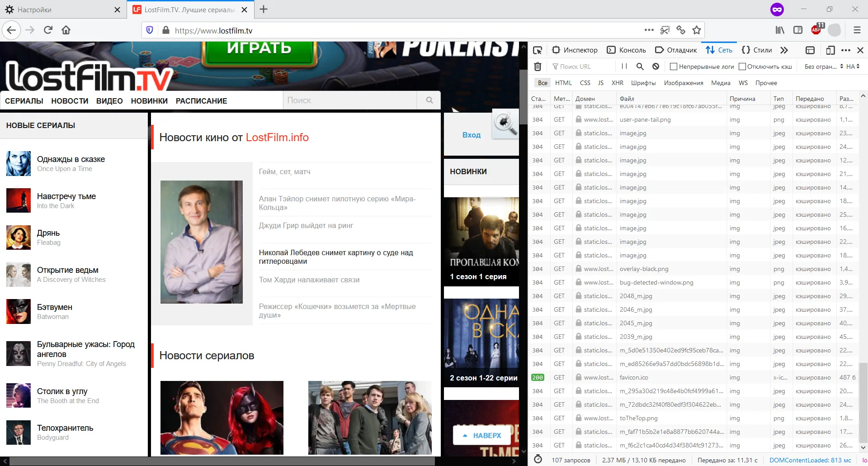
Task: Open a new browser tab with plus icon
Action: (264, 10)
